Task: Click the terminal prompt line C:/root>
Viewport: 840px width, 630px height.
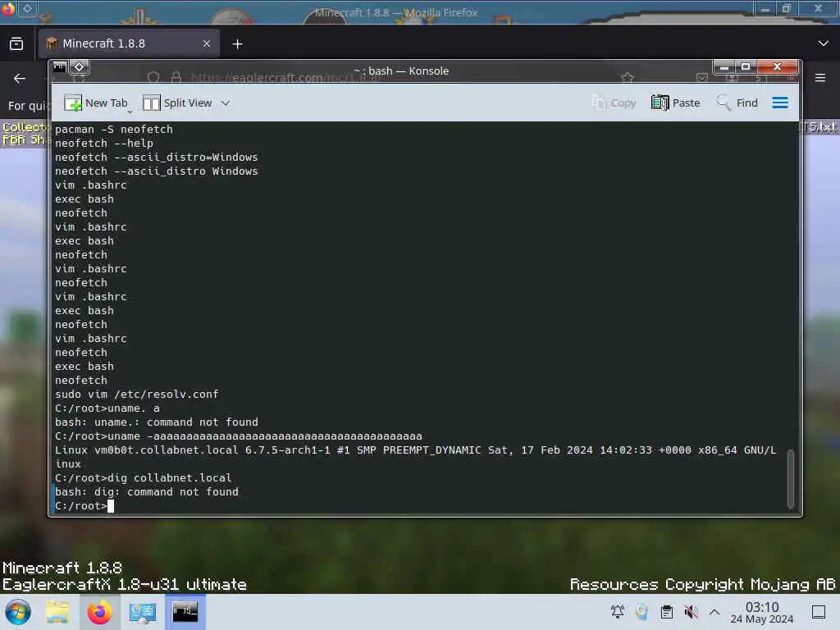Action: click(81, 505)
